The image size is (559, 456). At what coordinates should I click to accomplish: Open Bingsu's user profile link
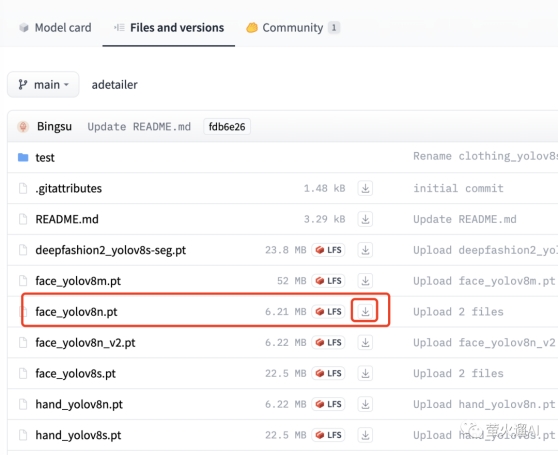coord(54,127)
